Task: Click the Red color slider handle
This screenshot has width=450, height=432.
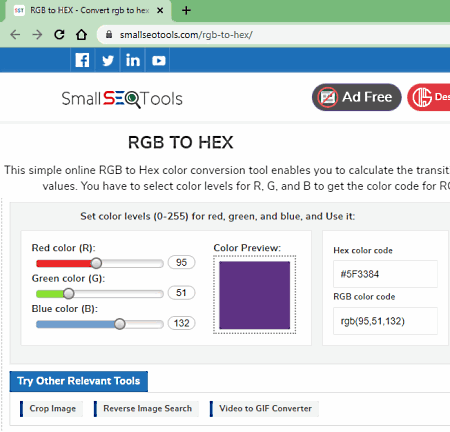Action: (x=96, y=263)
